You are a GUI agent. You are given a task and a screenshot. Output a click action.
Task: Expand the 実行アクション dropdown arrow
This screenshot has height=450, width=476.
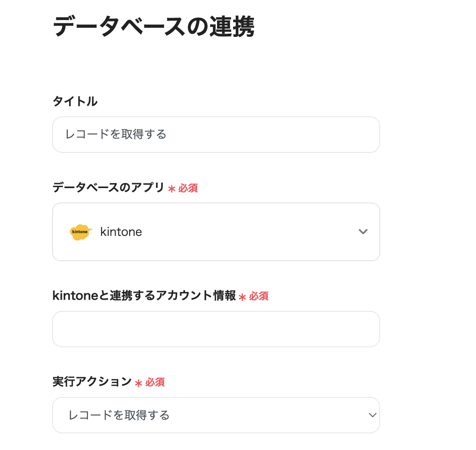pos(372,415)
